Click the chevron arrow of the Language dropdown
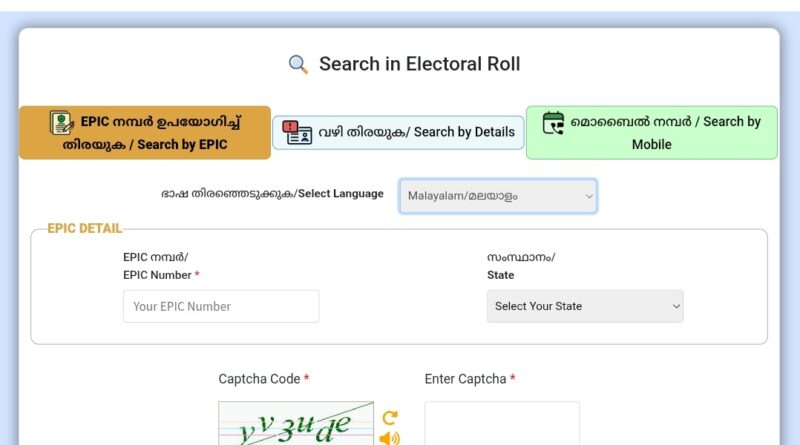 [589, 197]
